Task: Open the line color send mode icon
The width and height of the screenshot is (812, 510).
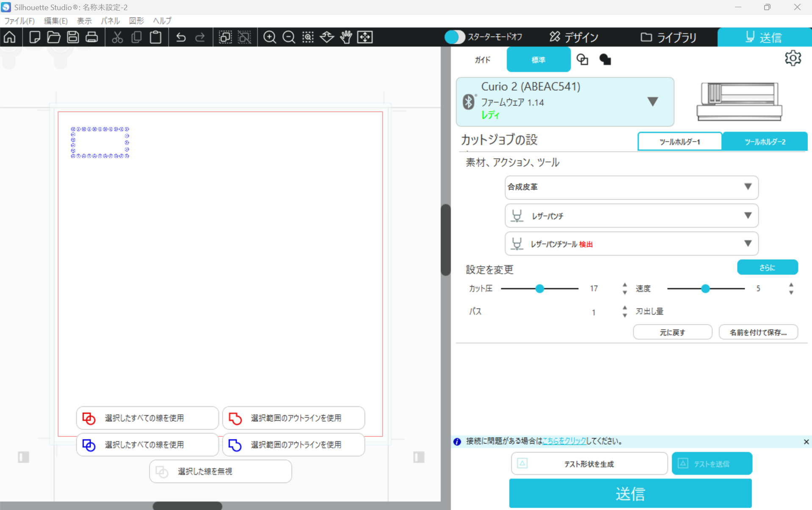Action: pos(583,60)
